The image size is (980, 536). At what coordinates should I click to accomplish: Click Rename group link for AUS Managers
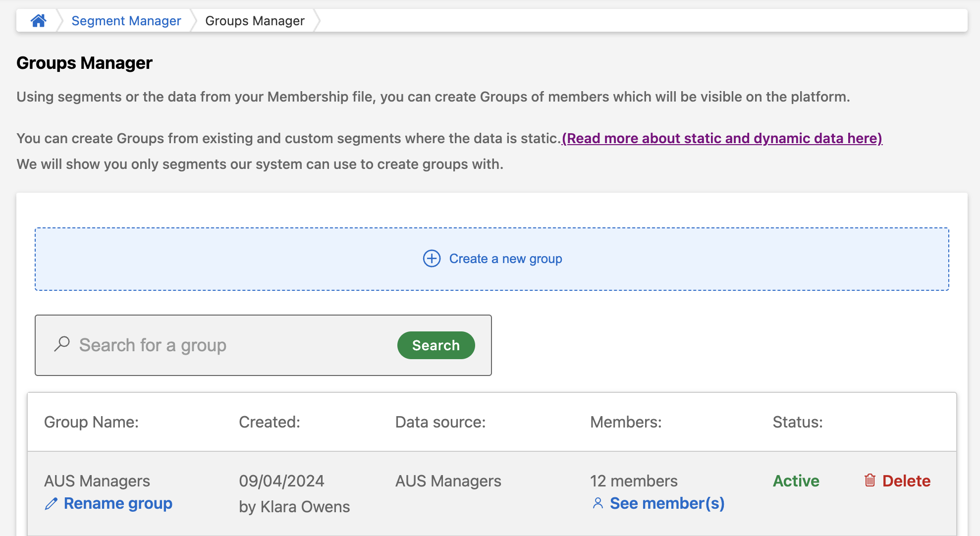pos(118,503)
